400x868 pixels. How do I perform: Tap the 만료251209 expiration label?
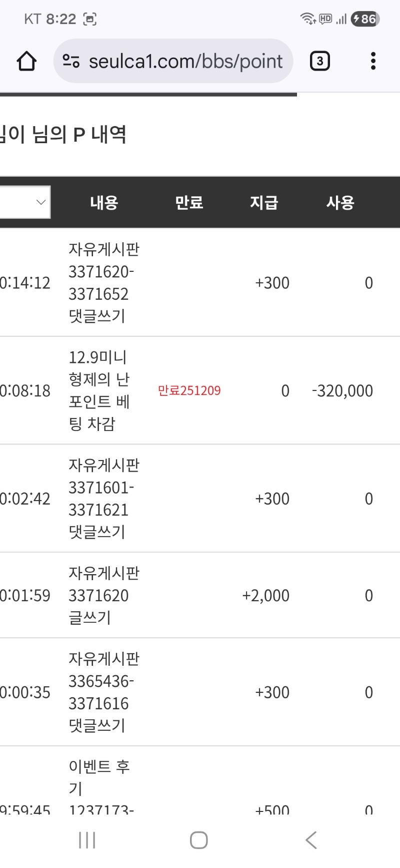click(189, 391)
